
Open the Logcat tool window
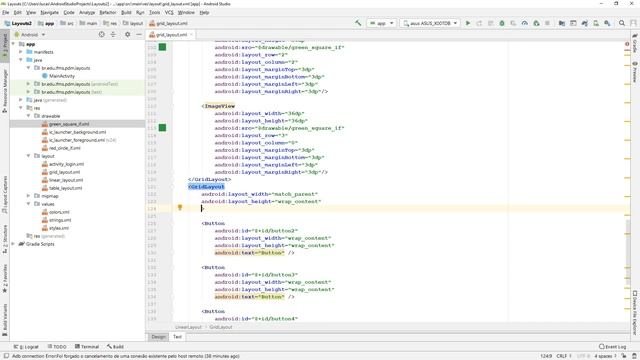pyautogui.click(x=26, y=347)
